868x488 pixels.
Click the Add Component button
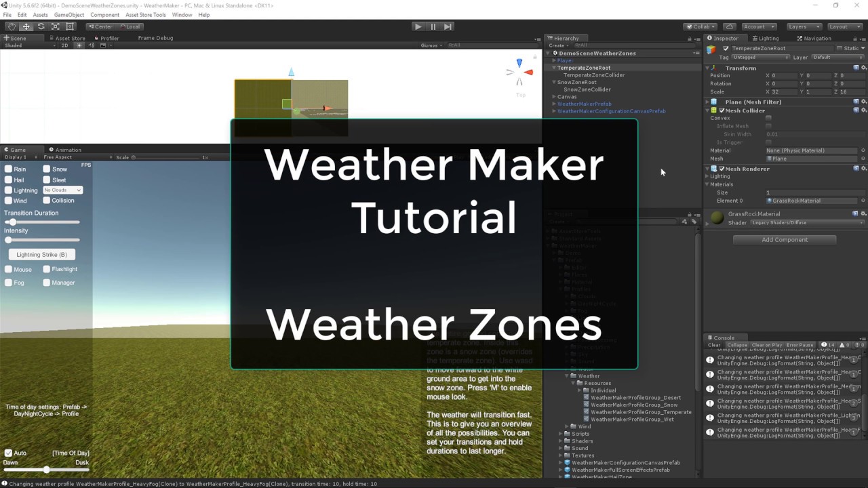[x=785, y=240]
